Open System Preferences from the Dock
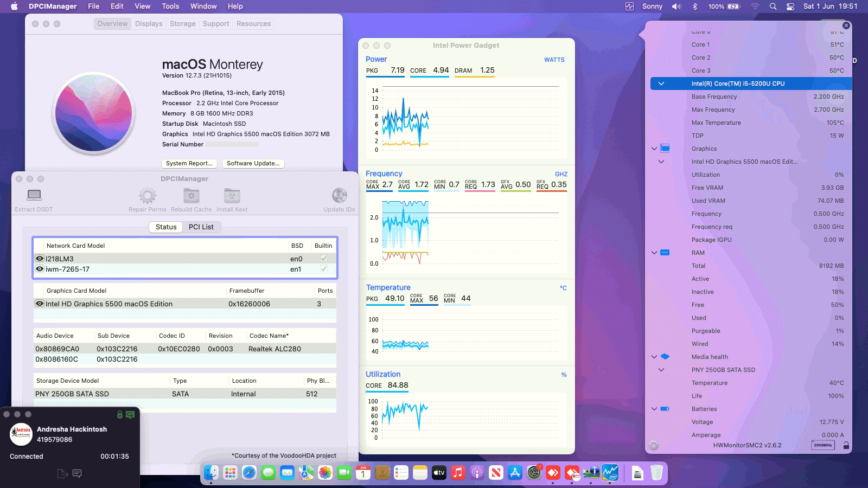The width and height of the screenshot is (868, 488). (x=534, y=473)
